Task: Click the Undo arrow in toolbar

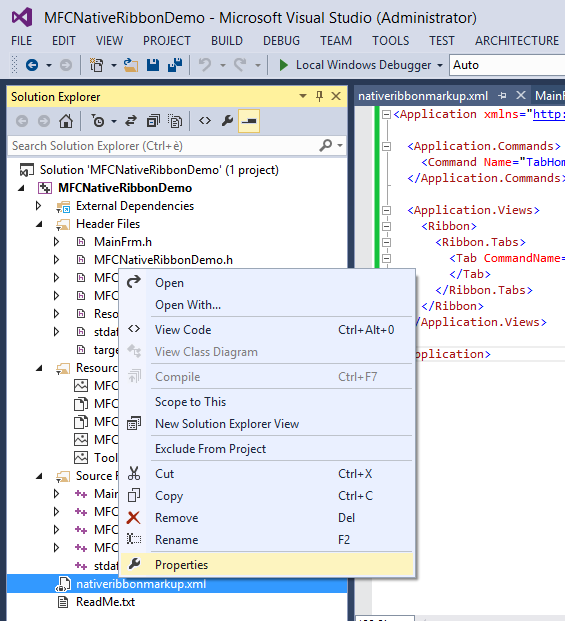Action: point(205,65)
